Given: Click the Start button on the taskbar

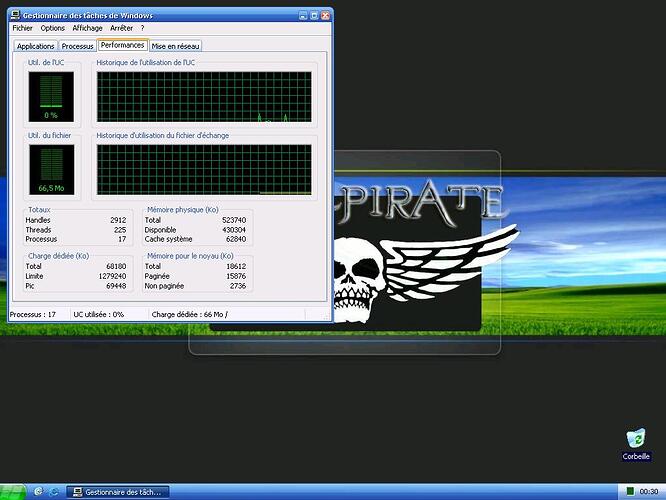Looking at the screenshot, I should tap(14, 492).
